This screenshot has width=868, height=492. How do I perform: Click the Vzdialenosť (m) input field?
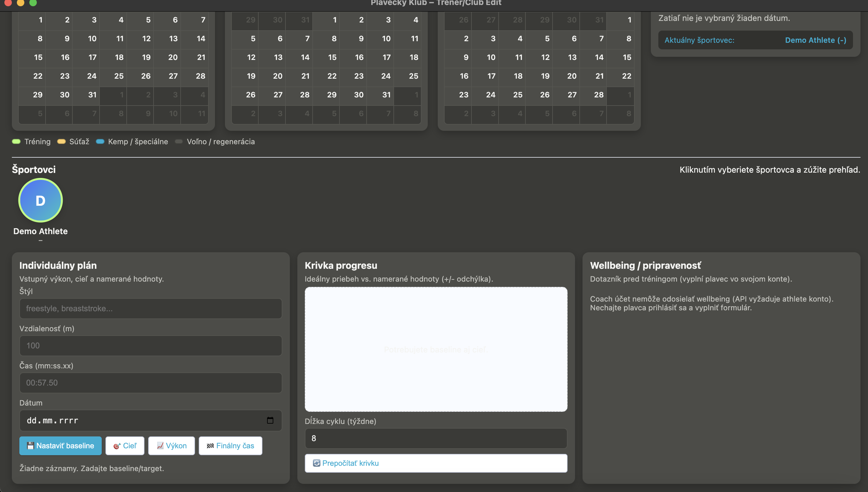coord(151,346)
